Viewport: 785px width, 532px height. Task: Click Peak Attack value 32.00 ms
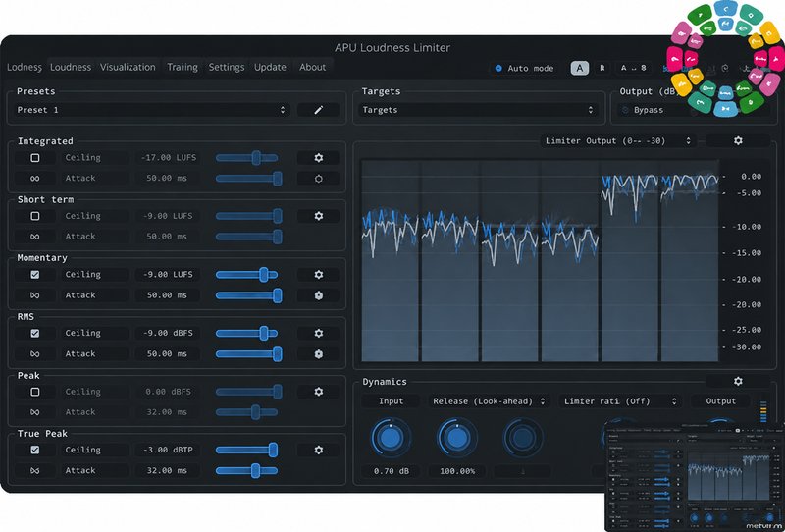[x=168, y=412]
